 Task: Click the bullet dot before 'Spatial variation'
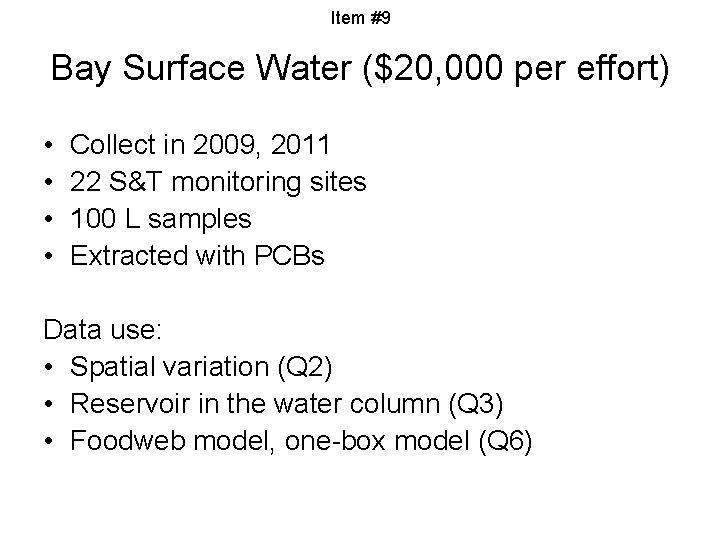click(x=49, y=367)
